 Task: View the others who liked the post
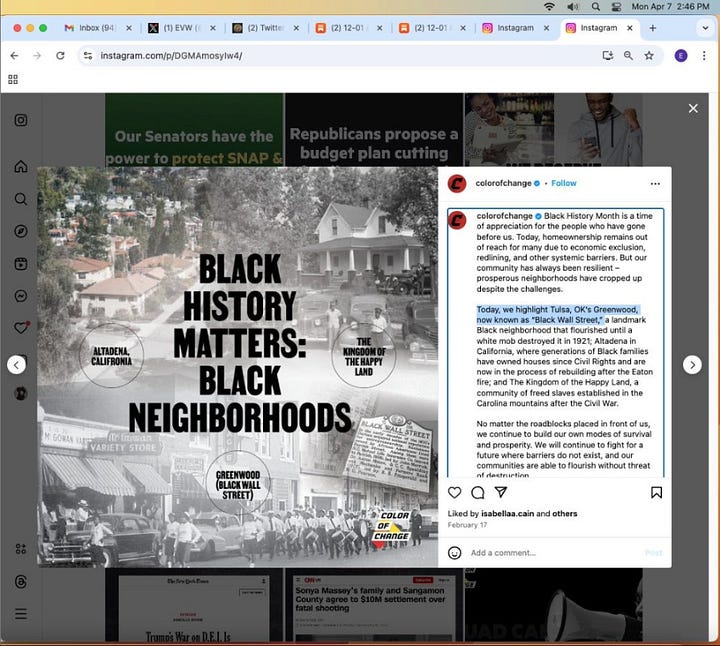(565, 513)
